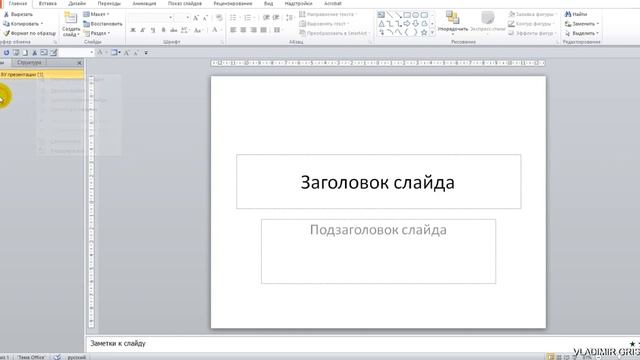The image size is (640, 360).
Task: Click the increase list level button
Action: pos(276,18)
